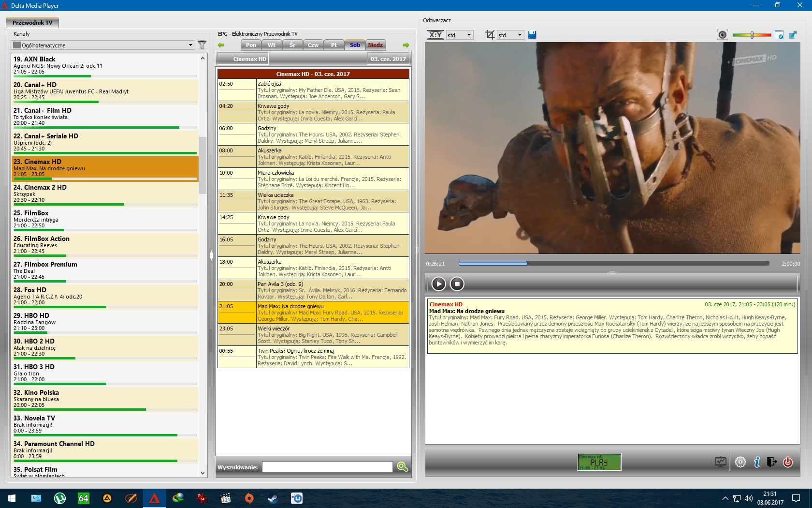Click the window-with-checkmark icon by volume
This screenshot has height=508, width=812.
pos(779,35)
